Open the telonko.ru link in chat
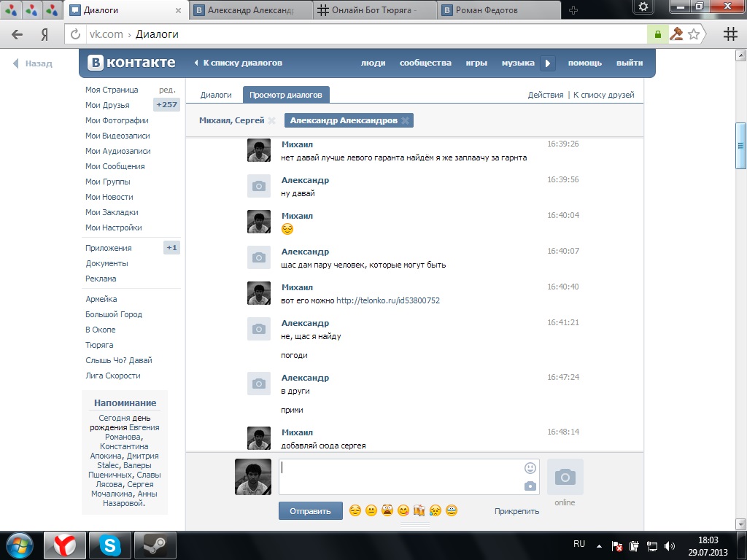This screenshot has width=747, height=560. pyautogui.click(x=388, y=300)
